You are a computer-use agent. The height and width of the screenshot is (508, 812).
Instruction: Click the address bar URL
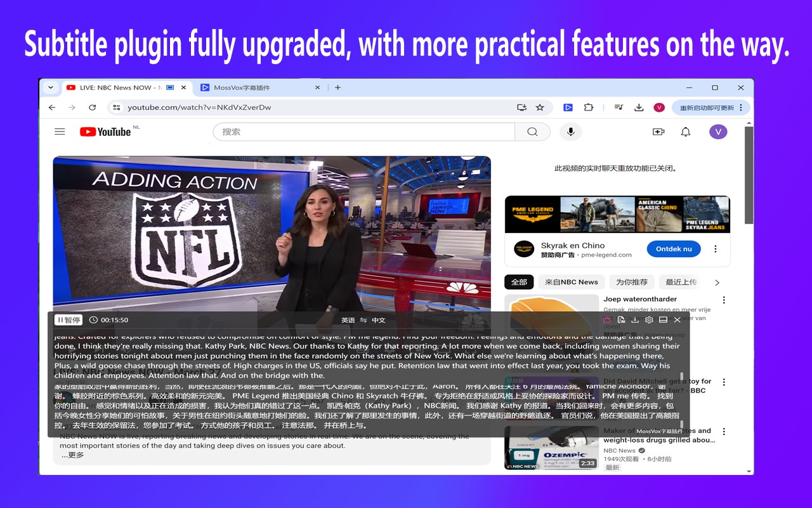point(199,107)
